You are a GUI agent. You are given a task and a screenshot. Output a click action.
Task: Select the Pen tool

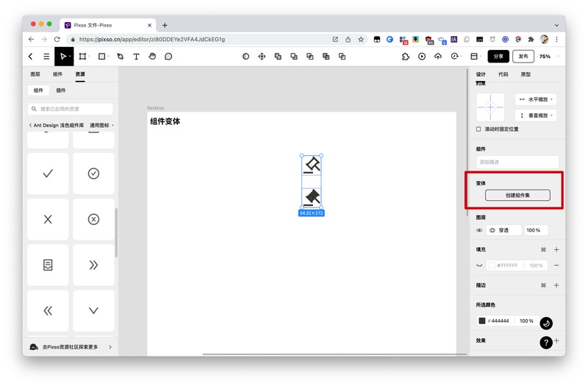tap(121, 57)
